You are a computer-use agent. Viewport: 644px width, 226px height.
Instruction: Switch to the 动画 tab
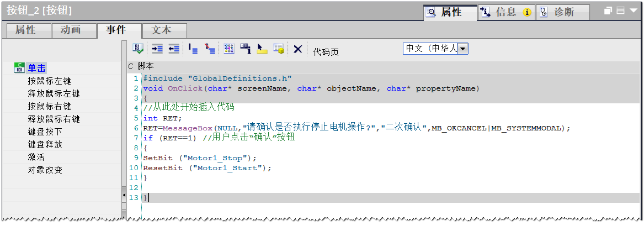[x=71, y=30]
